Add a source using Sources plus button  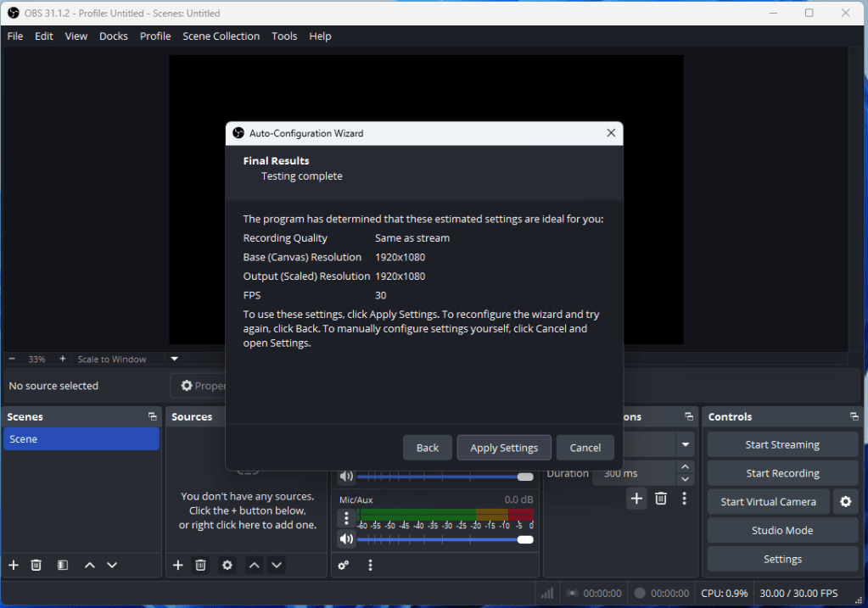(177, 565)
